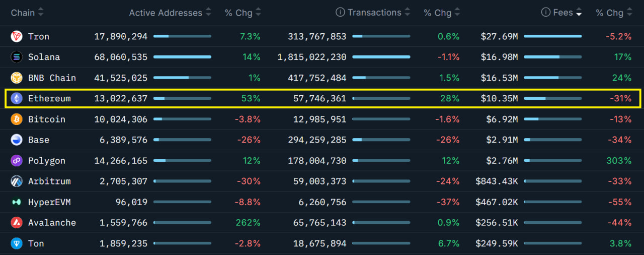Screen dimensions: 644x255
Task: Click the Tron chain logo icon
Action: pos(17,36)
